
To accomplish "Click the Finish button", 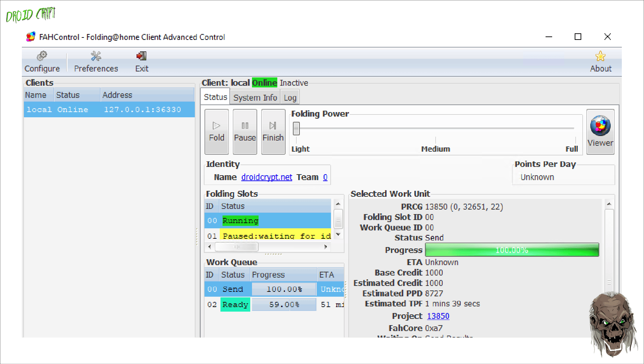I will pyautogui.click(x=273, y=132).
